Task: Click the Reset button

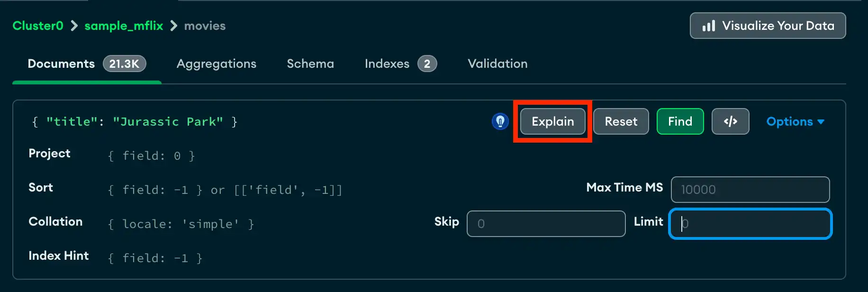Action: pyautogui.click(x=621, y=121)
